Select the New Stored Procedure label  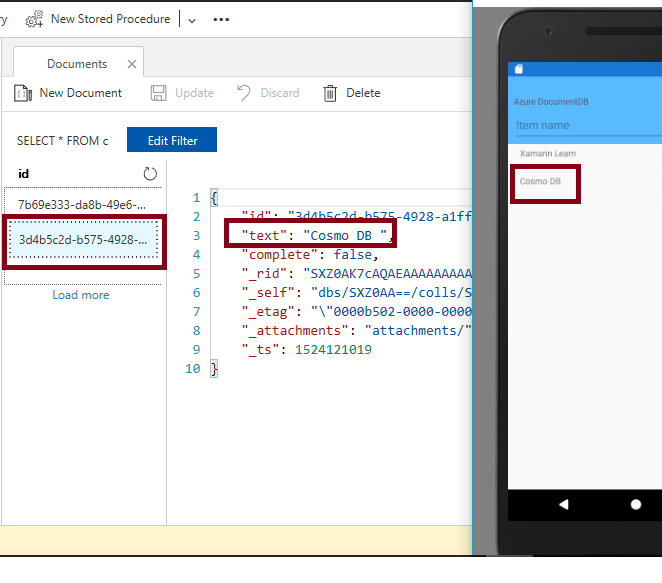(x=111, y=19)
